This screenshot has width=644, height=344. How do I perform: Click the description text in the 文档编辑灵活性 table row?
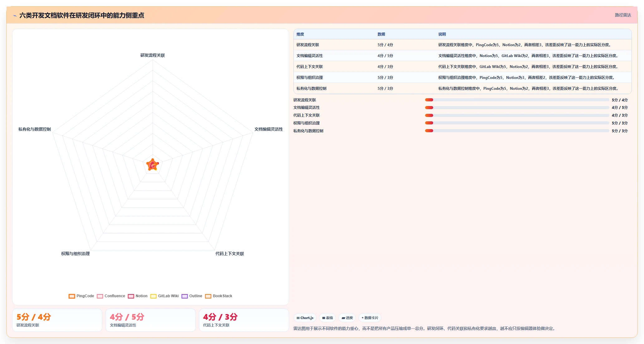pos(529,56)
